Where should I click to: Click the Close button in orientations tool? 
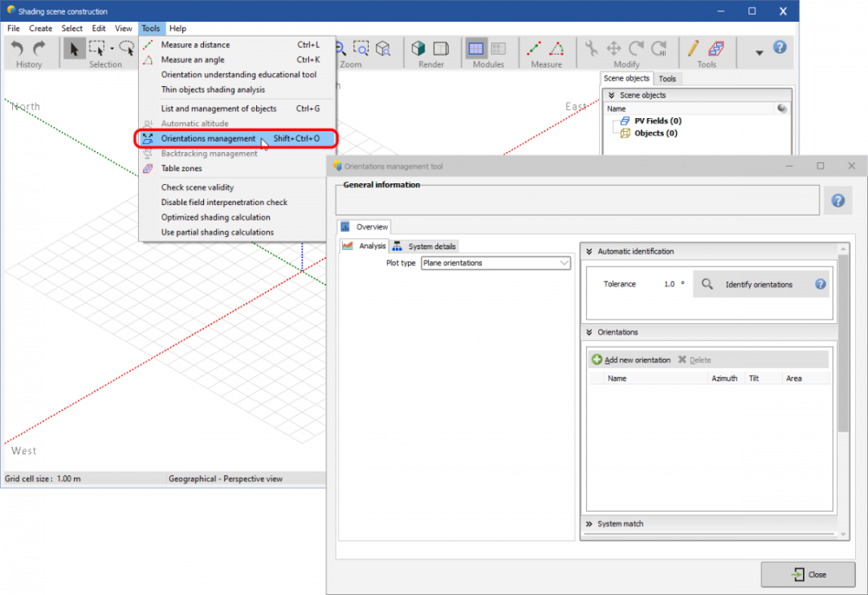(807, 574)
